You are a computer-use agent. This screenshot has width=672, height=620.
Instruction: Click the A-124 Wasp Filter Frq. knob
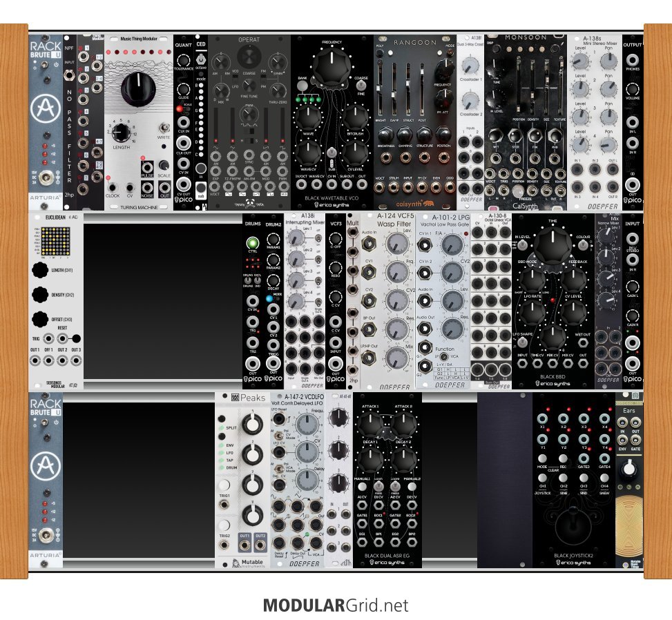pyautogui.click(x=397, y=272)
